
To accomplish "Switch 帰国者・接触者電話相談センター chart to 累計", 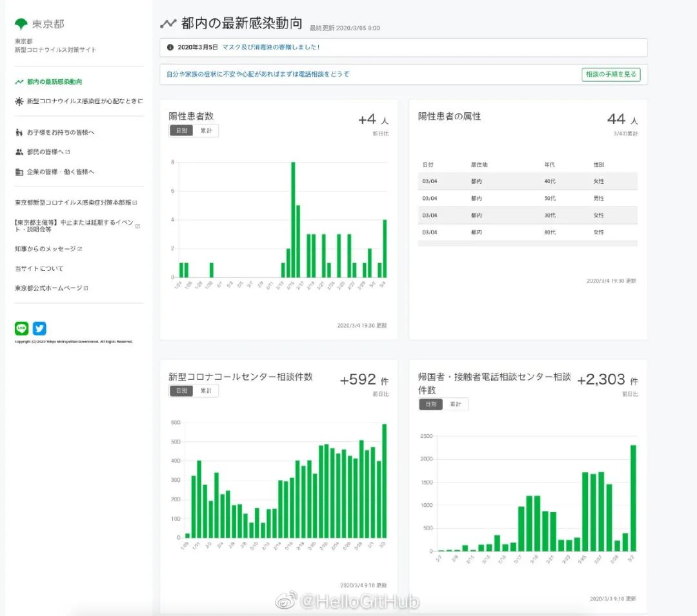I will [x=456, y=404].
